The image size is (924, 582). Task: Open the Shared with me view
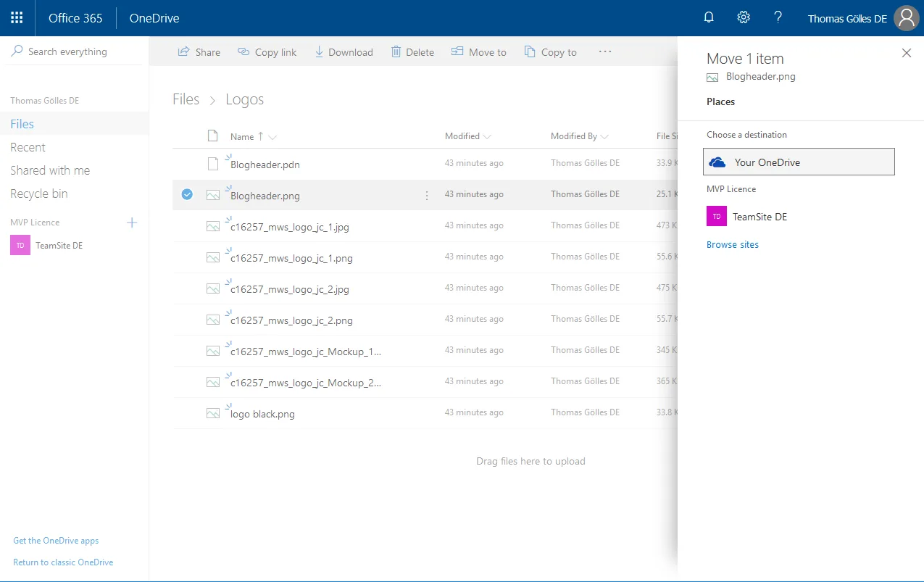[49, 170]
